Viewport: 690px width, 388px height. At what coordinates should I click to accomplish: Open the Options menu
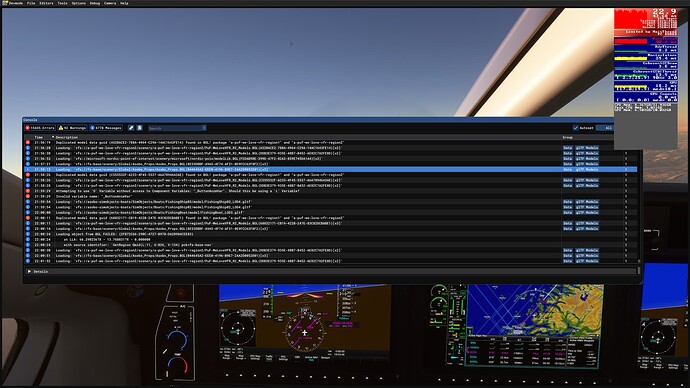(79, 3)
